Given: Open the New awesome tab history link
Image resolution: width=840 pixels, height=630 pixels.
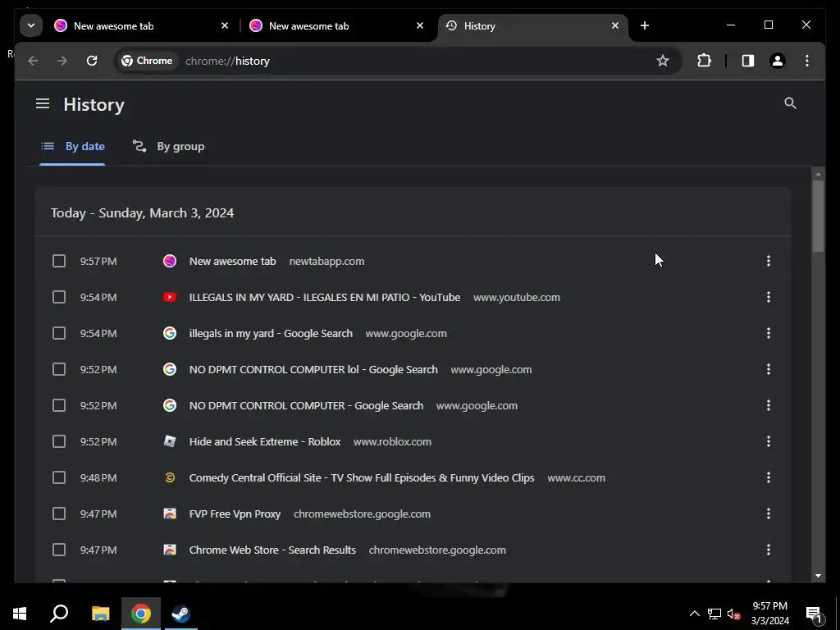Looking at the screenshot, I should (x=232, y=261).
